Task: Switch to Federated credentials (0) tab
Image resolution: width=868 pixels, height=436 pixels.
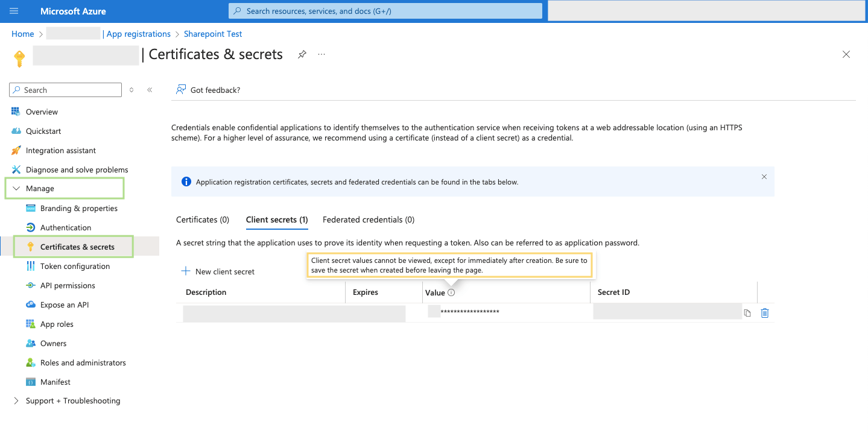Action: (x=369, y=220)
